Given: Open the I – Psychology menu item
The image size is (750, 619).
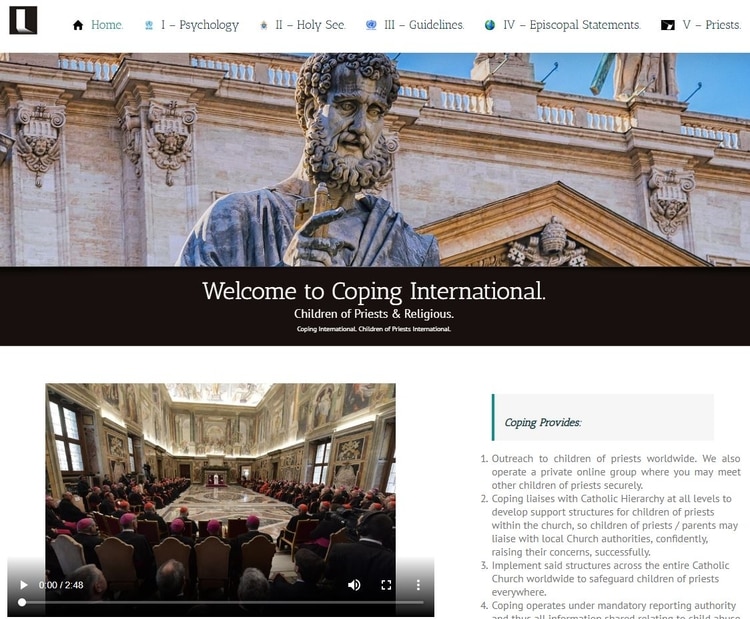Looking at the screenshot, I should click(x=199, y=25).
